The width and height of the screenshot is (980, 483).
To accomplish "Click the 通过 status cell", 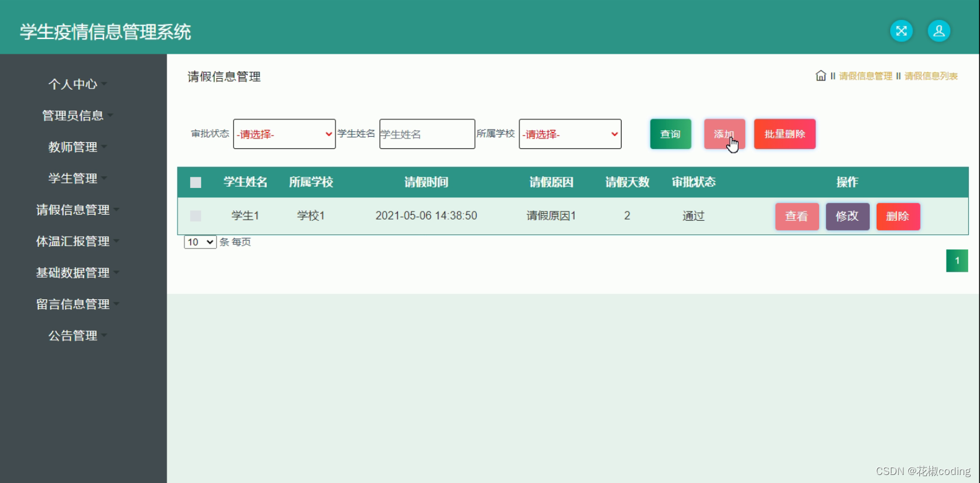I will 693,216.
